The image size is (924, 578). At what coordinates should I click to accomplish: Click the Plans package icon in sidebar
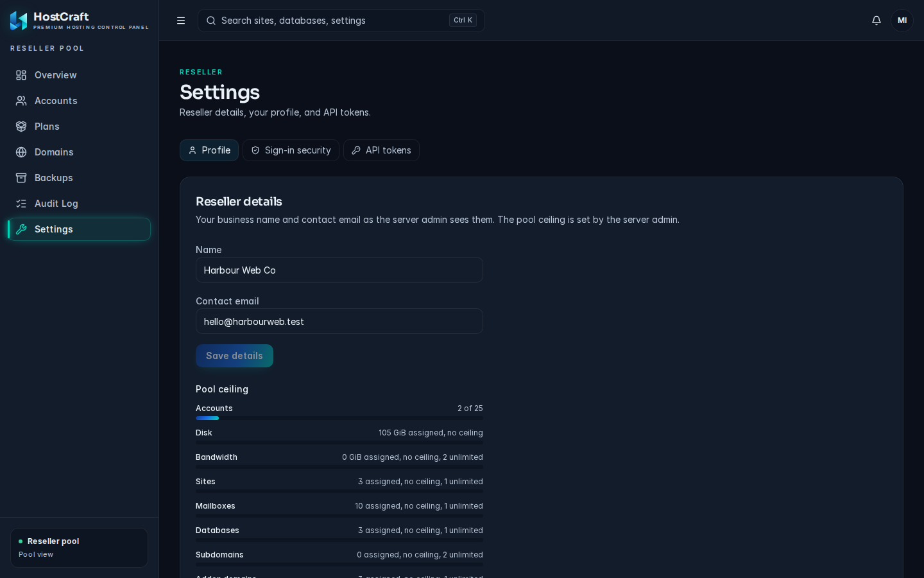(21, 127)
